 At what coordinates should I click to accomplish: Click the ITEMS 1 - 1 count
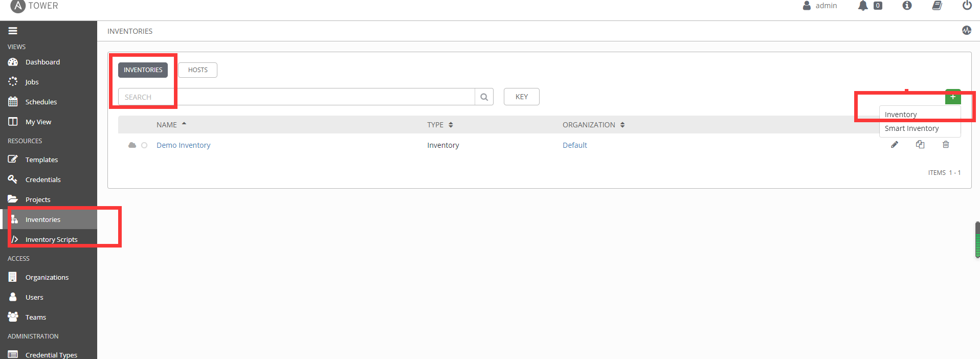click(x=944, y=173)
